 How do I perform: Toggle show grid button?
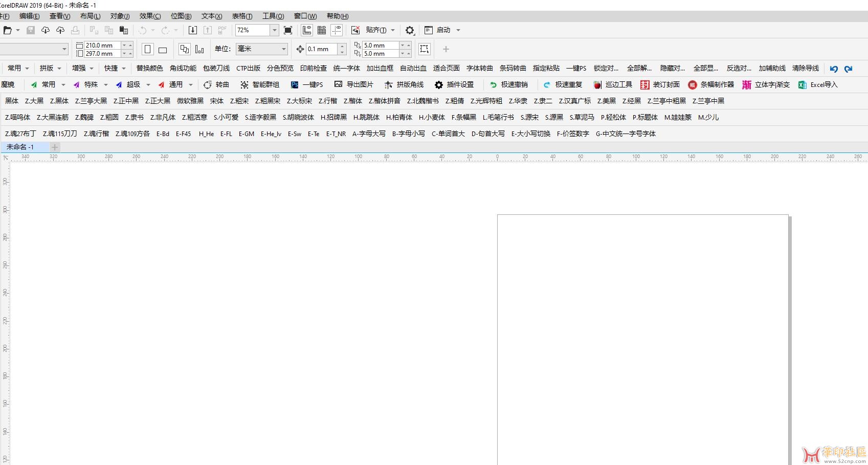[322, 30]
